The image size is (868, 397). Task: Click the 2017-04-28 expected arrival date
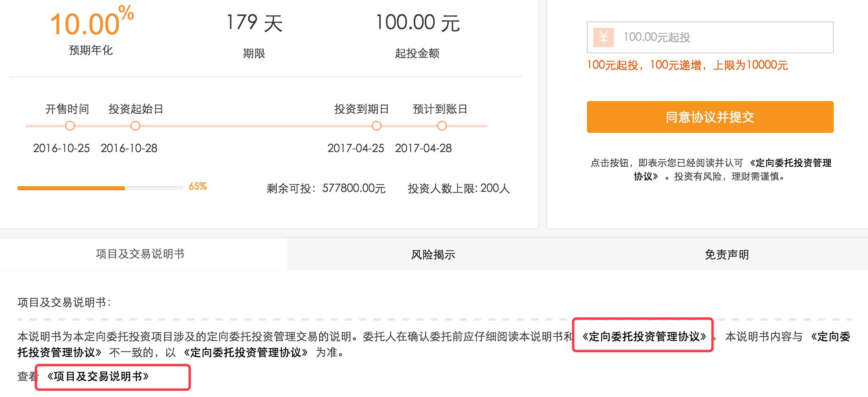(424, 148)
